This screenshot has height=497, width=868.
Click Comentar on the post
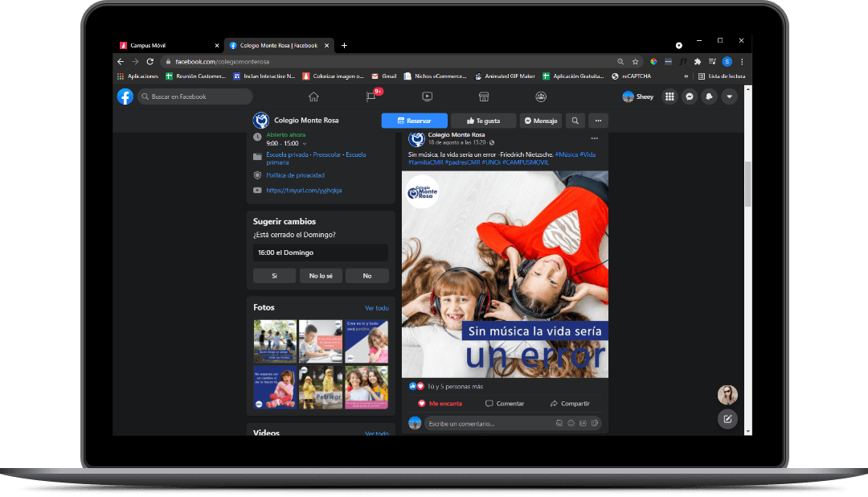tap(505, 404)
